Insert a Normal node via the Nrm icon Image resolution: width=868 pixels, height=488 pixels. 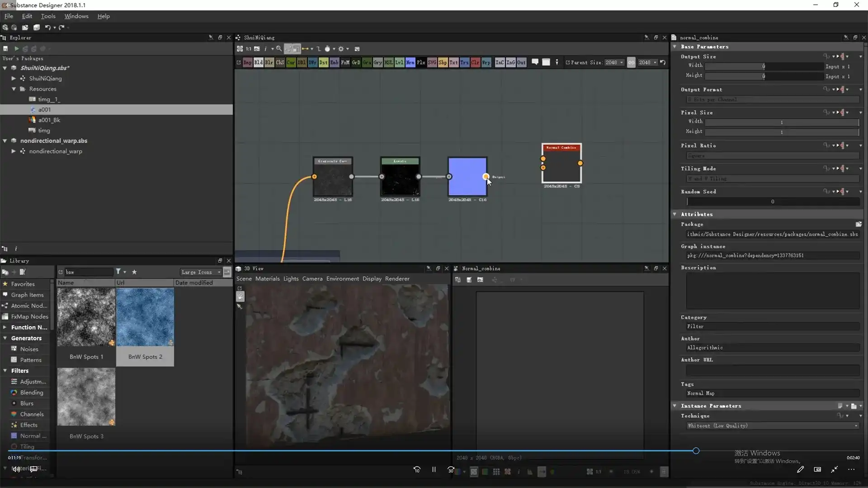[410, 62]
